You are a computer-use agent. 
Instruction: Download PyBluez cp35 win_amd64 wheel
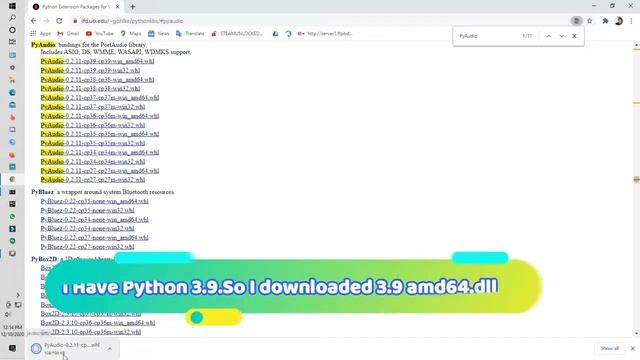click(x=94, y=201)
